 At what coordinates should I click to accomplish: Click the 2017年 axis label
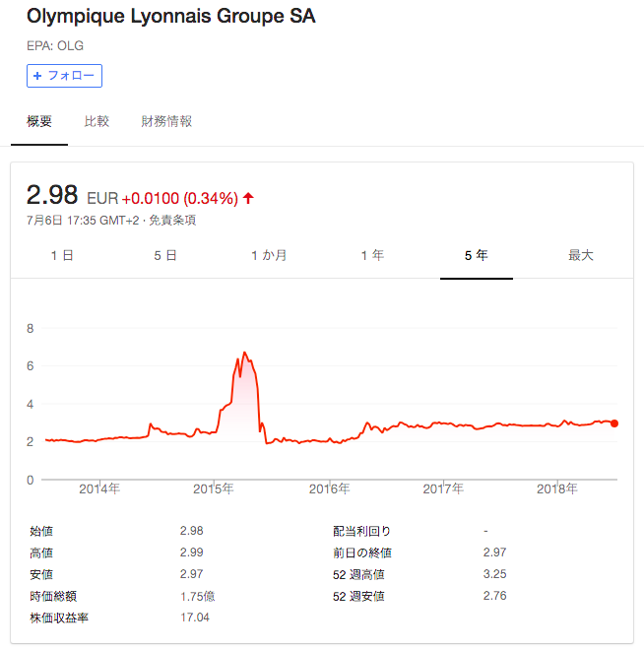[443, 489]
